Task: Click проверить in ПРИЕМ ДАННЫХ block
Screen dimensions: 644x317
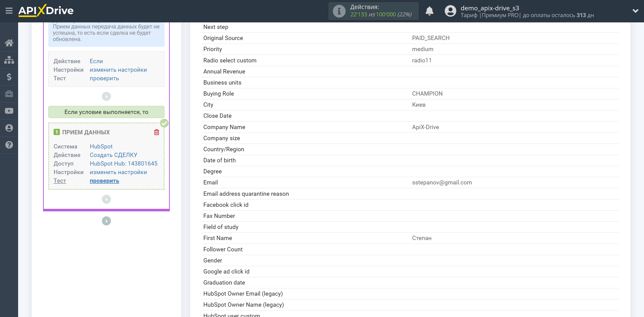Action: point(104,181)
